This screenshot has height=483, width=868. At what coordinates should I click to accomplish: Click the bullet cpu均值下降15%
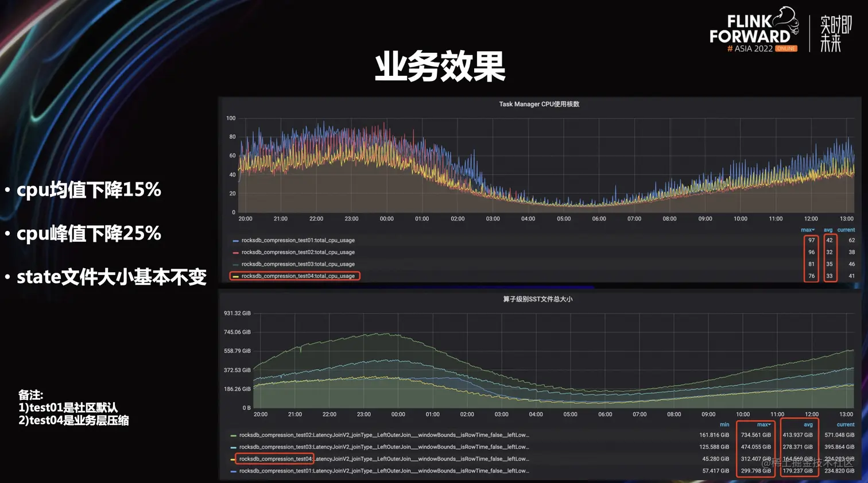click(88, 190)
